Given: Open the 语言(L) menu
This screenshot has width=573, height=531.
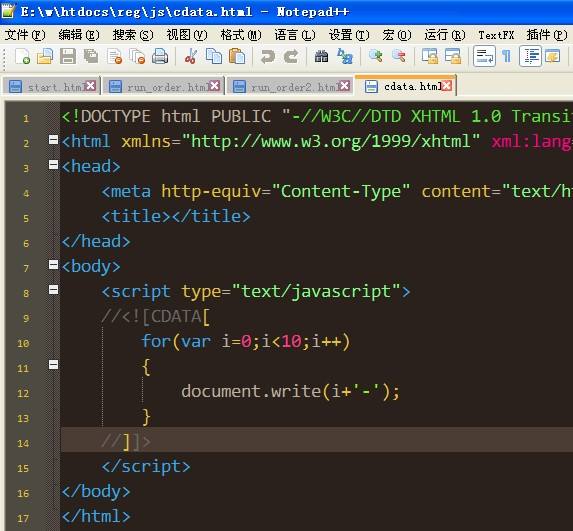Looking at the screenshot, I should (x=295, y=35).
